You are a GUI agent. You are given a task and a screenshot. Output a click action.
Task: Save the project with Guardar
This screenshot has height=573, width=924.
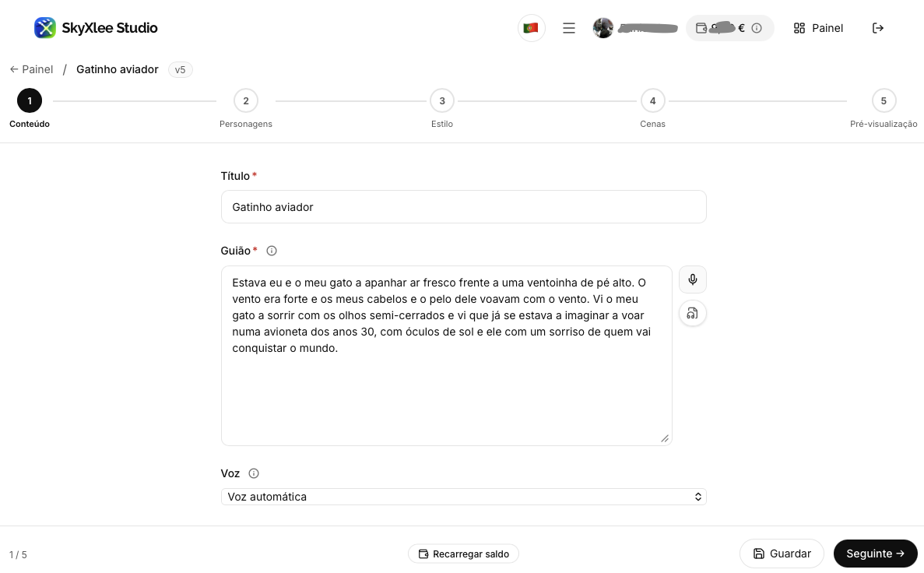coord(782,554)
